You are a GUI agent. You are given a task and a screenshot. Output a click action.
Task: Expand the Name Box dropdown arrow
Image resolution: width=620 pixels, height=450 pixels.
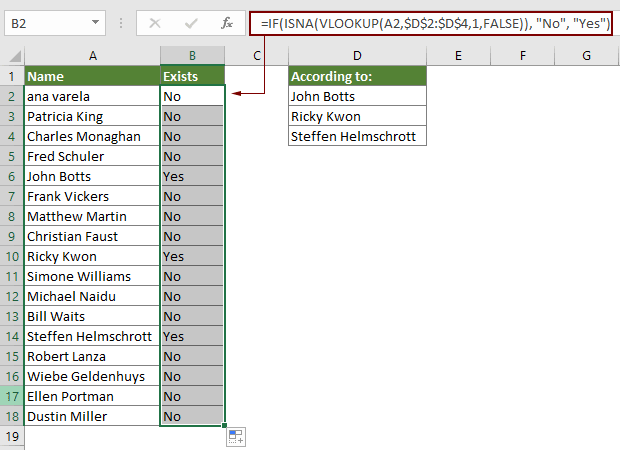[95, 21]
